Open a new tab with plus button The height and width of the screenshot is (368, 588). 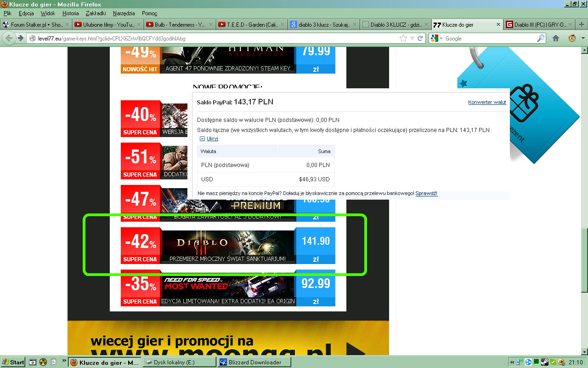click(x=582, y=24)
